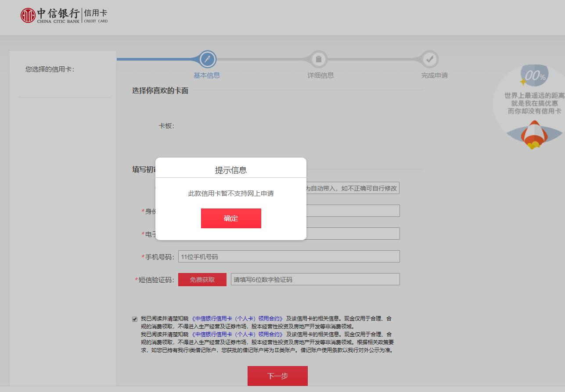Click 免费获取 to request SMS code
The width and height of the screenshot is (565, 392).
(x=202, y=279)
